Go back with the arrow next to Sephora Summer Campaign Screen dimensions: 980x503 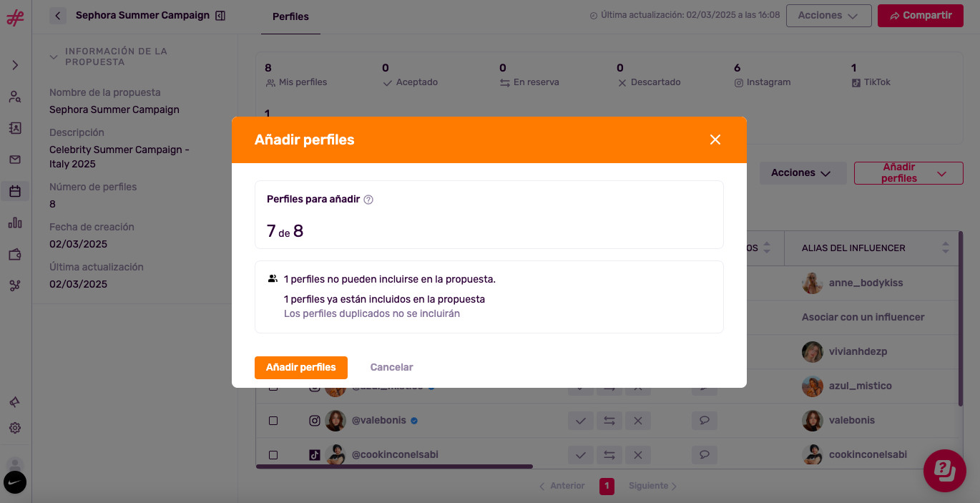point(58,15)
